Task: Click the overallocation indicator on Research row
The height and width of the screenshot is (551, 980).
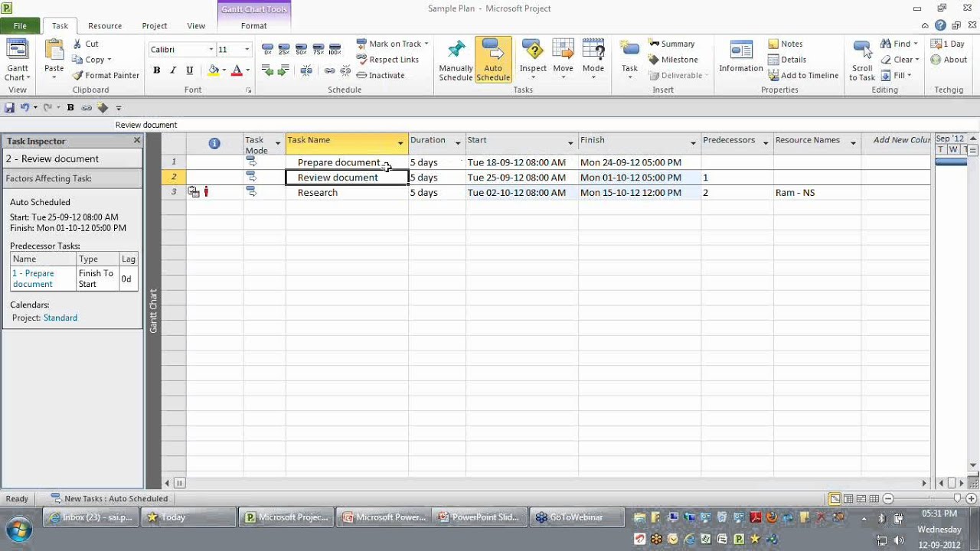Action: (x=206, y=192)
